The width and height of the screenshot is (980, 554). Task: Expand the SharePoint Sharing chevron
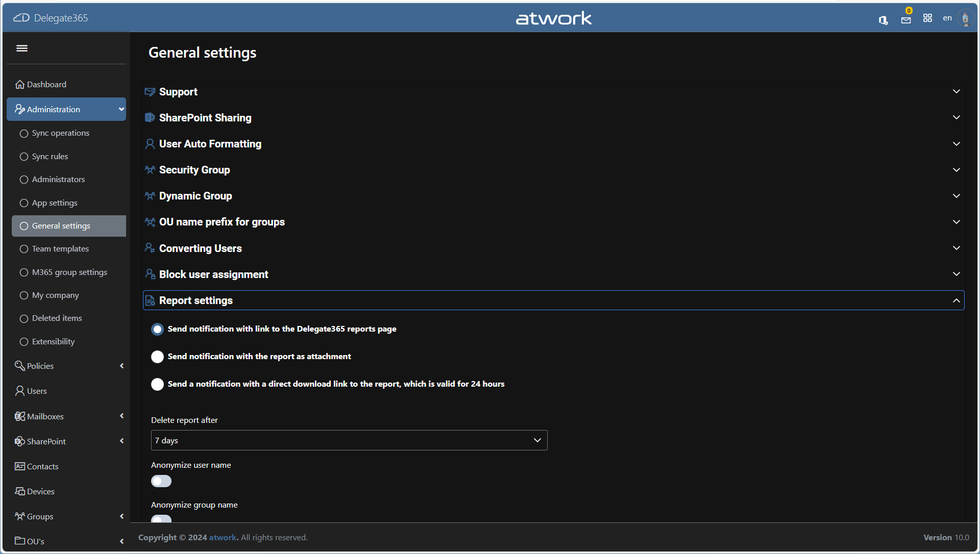click(957, 117)
